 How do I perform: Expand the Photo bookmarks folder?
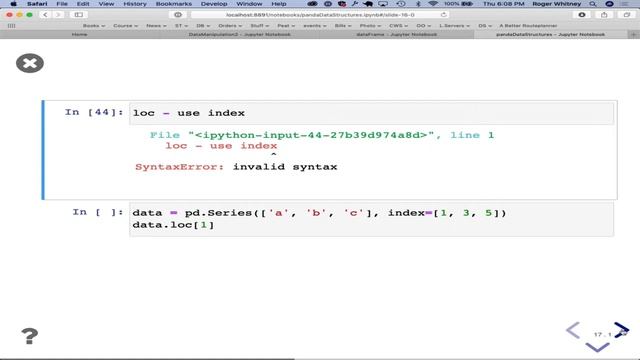click(x=370, y=26)
